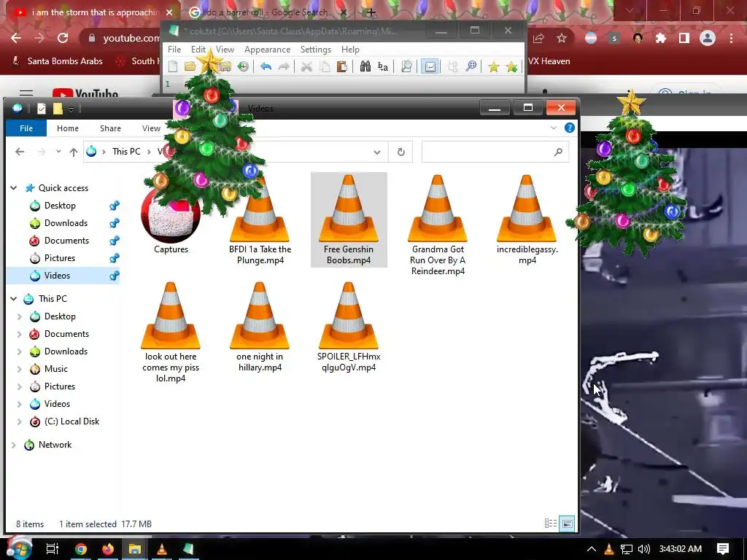
Task: Open Grandma Got Run Over By A Reindeer.mp4
Action: tap(438, 225)
